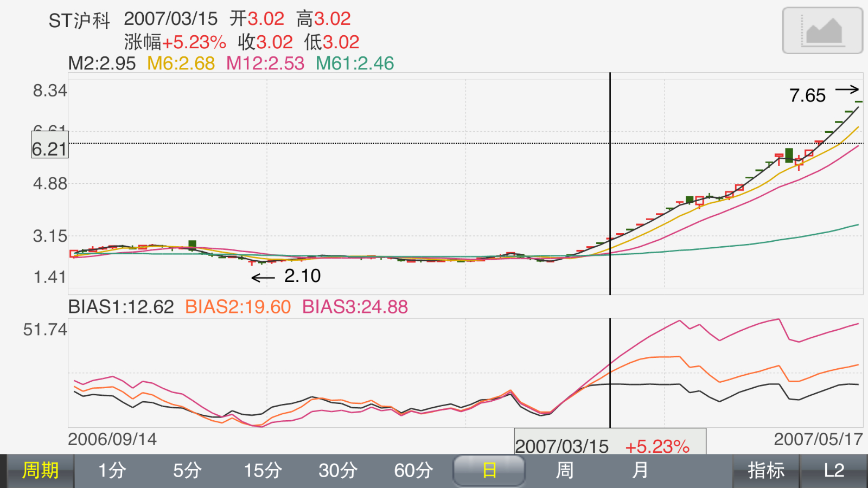Screen dimensions: 868x488
Task: Click the large green candlestick near 6.21
Action: (789, 156)
